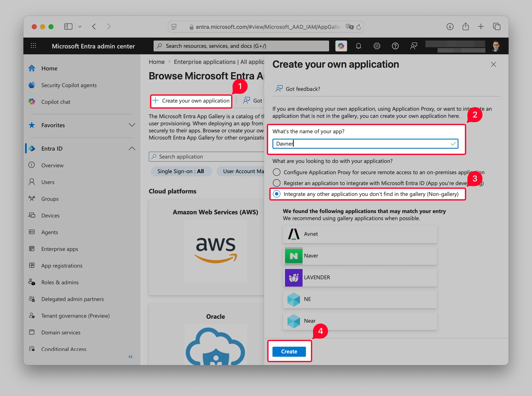Select the Avnet suggested application

[360, 234]
